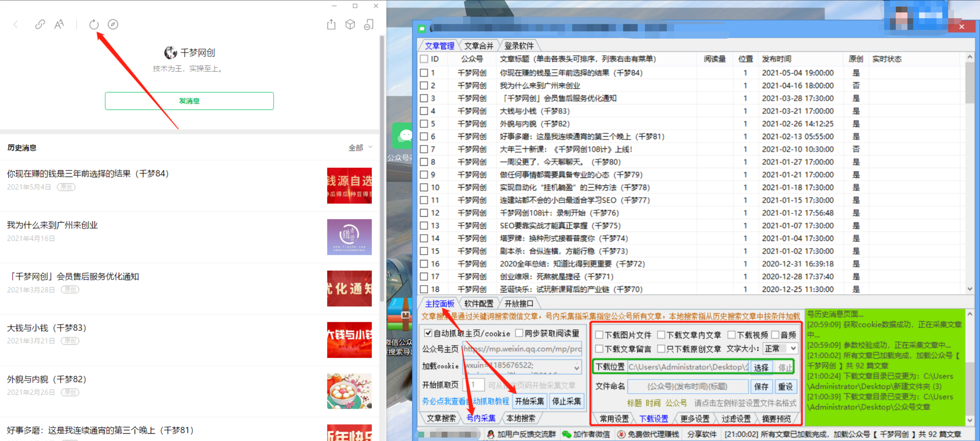This screenshot has width=980, height=441.
Task: Enable 同步获取阅读量 checkbox
Action: [x=519, y=333]
